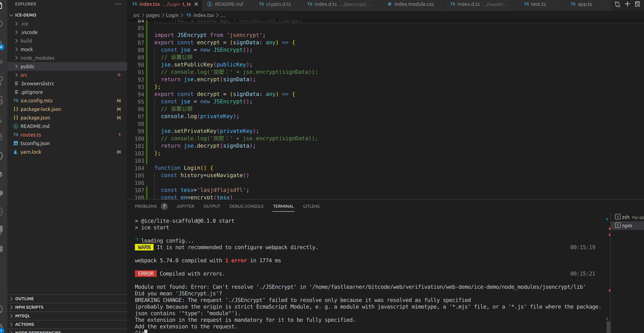Click the Problems count badge 7
Screen dimensions: 644x333
coord(164,206)
